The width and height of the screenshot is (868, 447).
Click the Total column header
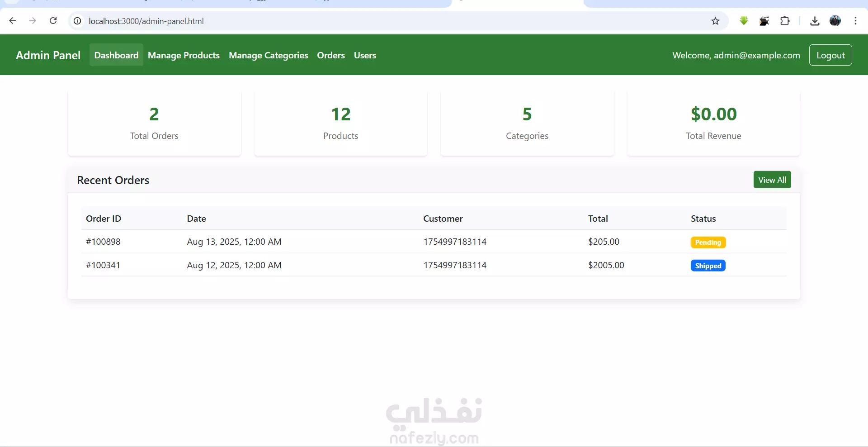tap(598, 219)
